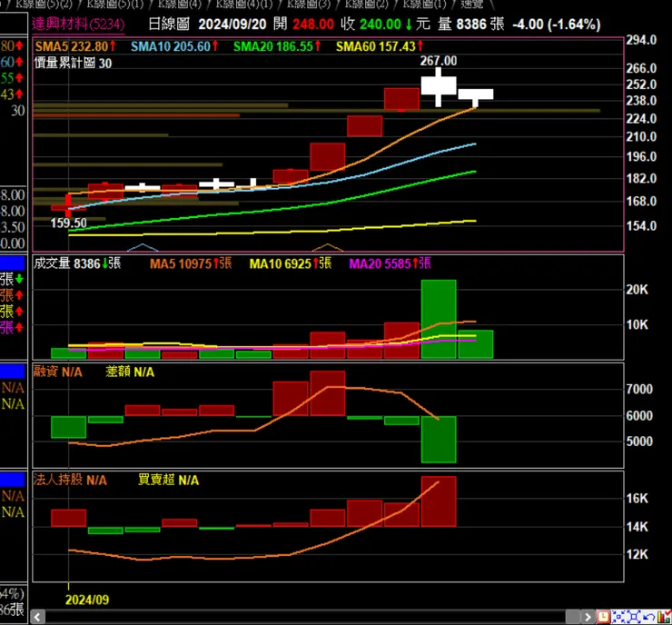The image size is (672, 625).
Task: Switch to the K線圖(3) tab
Action: tap(309, 5)
